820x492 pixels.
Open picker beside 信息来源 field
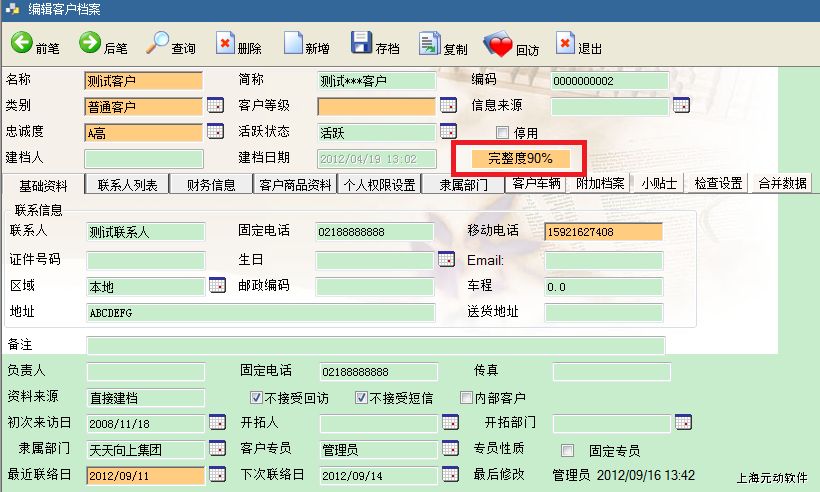click(681, 105)
